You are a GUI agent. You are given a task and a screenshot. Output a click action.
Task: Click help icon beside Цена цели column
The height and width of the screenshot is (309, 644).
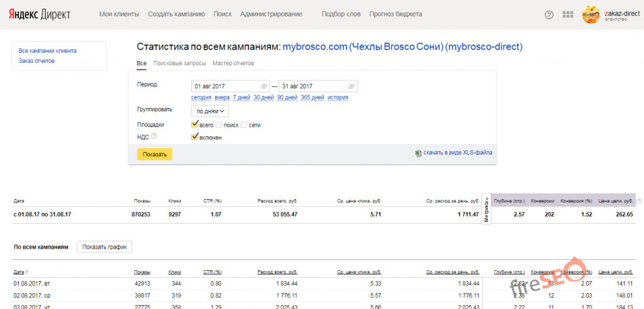tap(639, 201)
